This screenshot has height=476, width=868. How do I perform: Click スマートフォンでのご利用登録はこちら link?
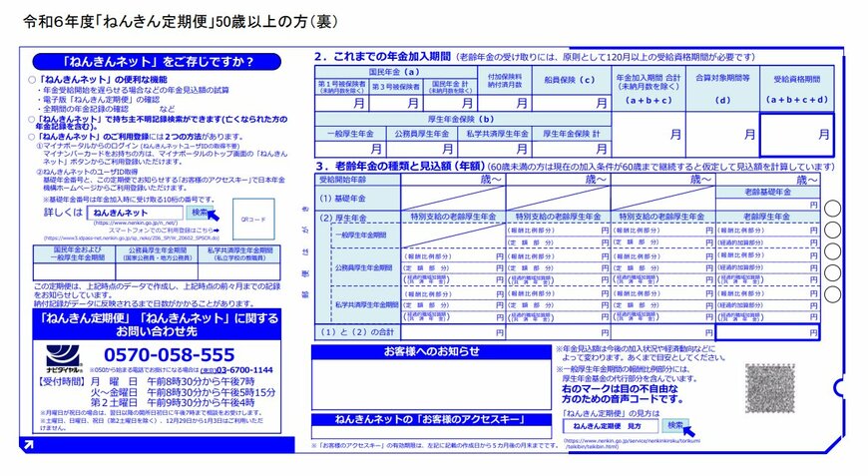[164, 231]
